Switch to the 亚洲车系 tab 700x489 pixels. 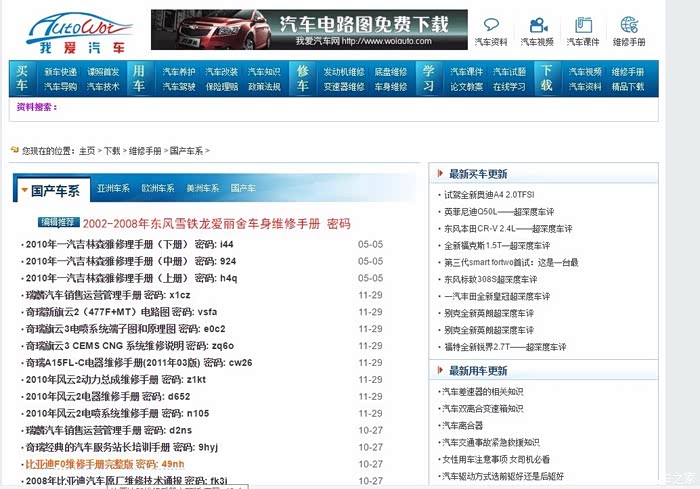point(113,189)
